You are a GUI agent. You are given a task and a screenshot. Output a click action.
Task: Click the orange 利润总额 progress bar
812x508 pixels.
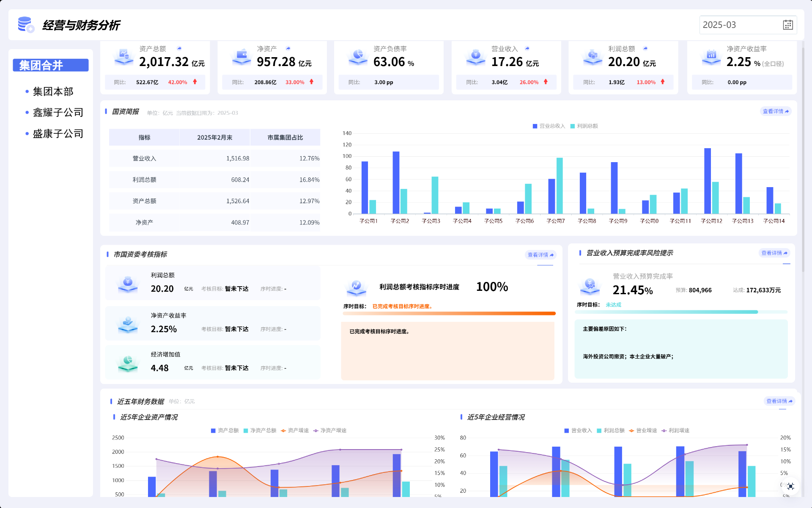[x=449, y=314]
